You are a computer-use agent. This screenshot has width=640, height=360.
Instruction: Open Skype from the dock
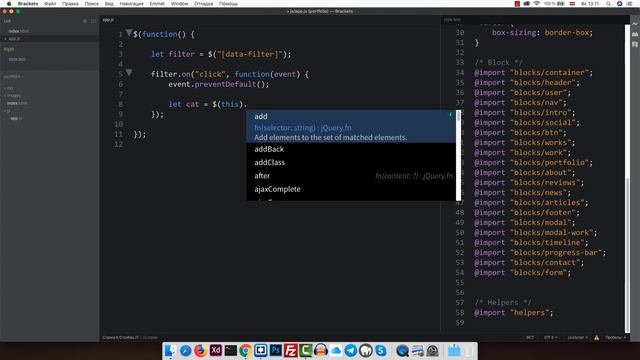tap(381, 350)
